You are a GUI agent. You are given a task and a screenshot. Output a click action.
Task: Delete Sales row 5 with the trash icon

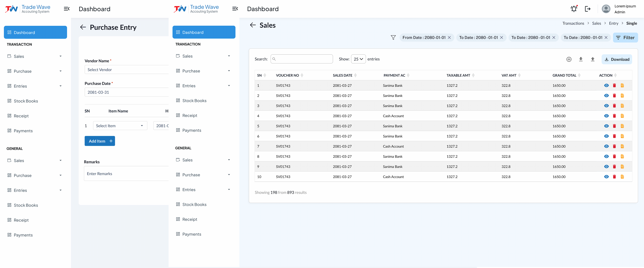point(614,126)
